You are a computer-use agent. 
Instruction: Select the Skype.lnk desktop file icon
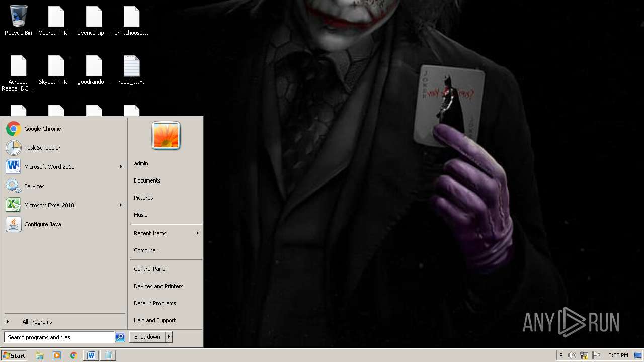[x=56, y=70]
